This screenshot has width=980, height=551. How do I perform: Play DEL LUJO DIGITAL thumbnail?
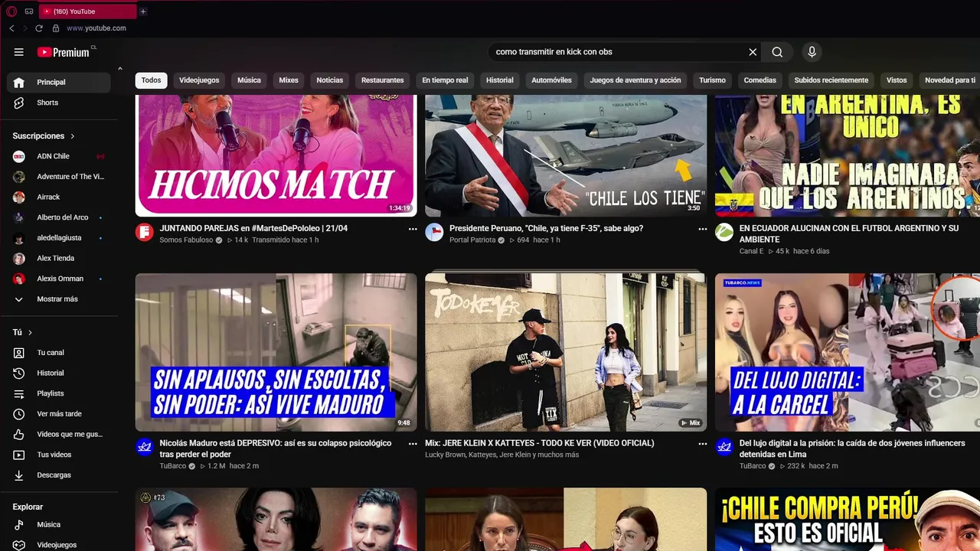click(848, 353)
